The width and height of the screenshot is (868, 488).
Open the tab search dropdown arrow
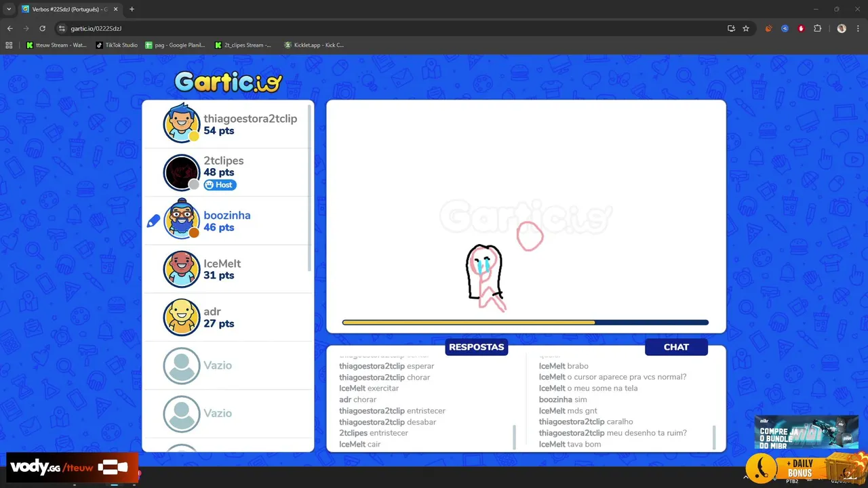(x=8, y=9)
